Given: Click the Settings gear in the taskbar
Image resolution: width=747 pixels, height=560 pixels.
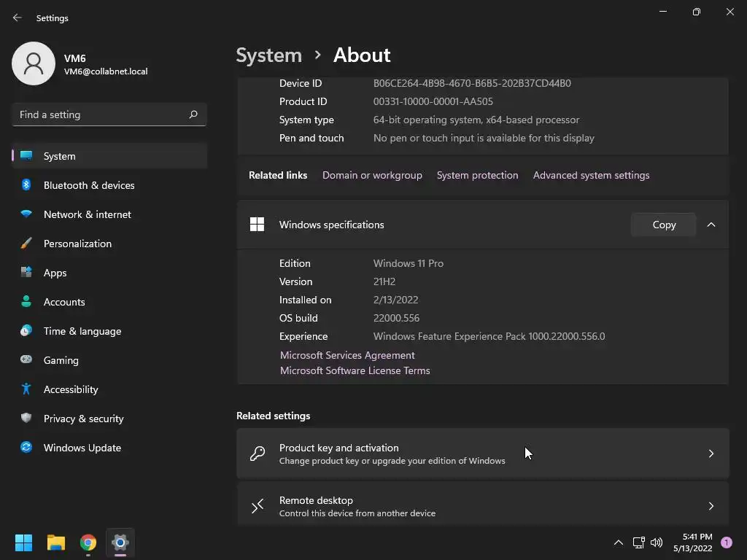Looking at the screenshot, I should click(x=120, y=542).
